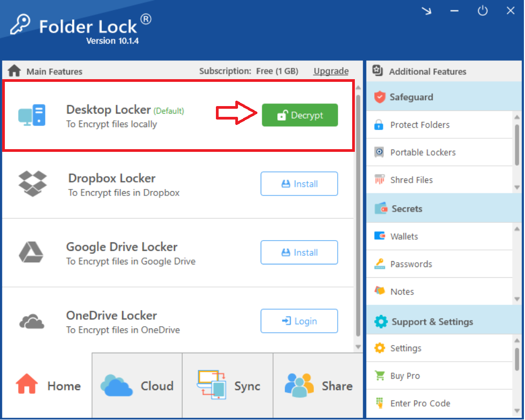Image resolution: width=525 pixels, height=420 pixels.
Task: Open the Cloud tab
Action: [x=137, y=385]
